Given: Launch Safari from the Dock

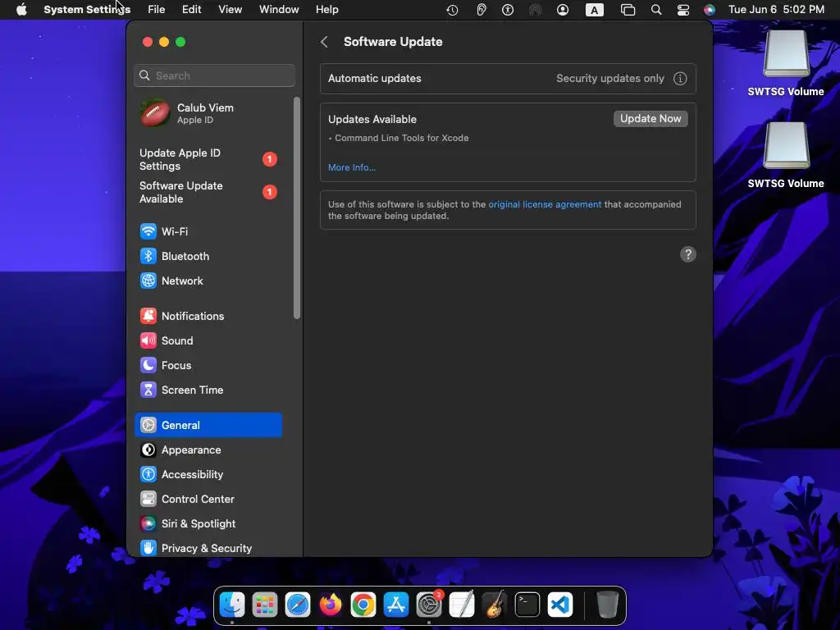Looking at the screenshot, I should pos(298,605).
